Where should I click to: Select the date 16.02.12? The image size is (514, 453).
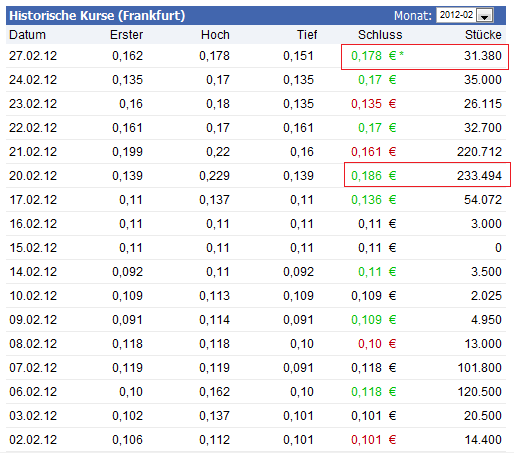33,224
